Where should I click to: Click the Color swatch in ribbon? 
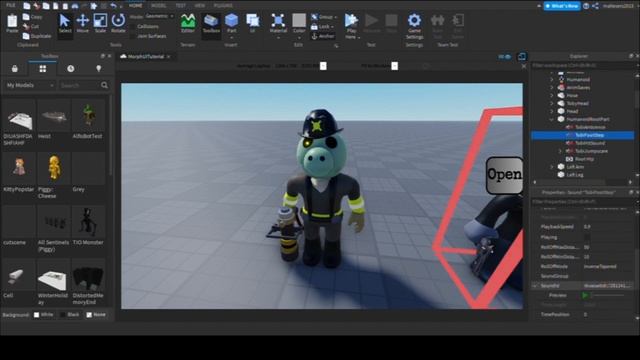click(299, 20)
